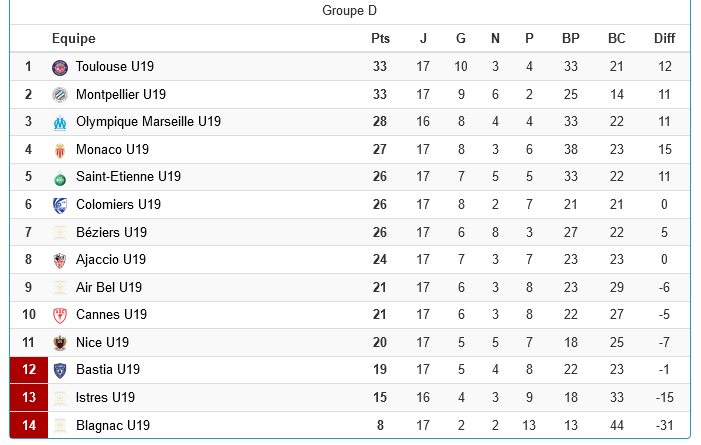Click the Saint-Etienne U19 green logo
The height and width of the screenshot is (445, 701).
(60, 178)
